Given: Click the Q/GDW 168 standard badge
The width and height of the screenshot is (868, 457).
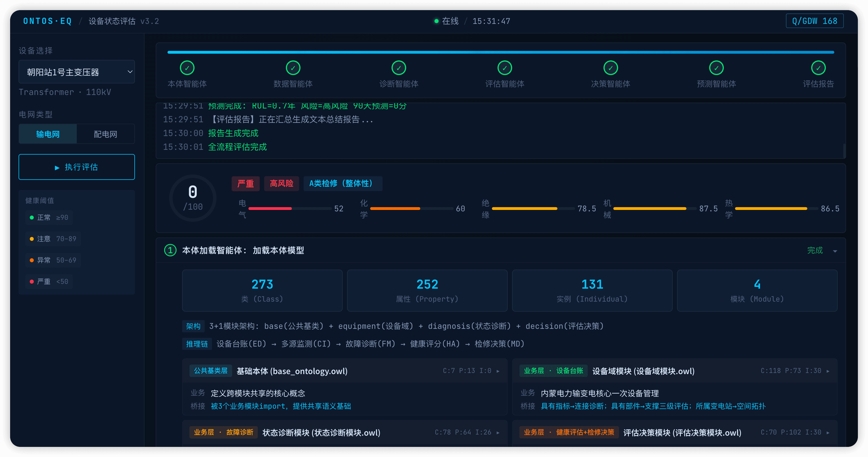Looking at the screenshot, I should pyautogui.click(x=814, y=21).
